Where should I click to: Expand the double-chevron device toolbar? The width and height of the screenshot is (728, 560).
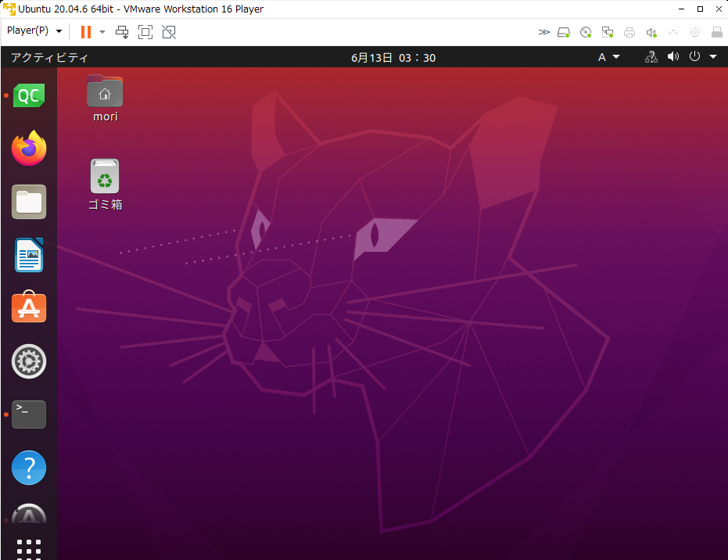(x=543, y=32)
